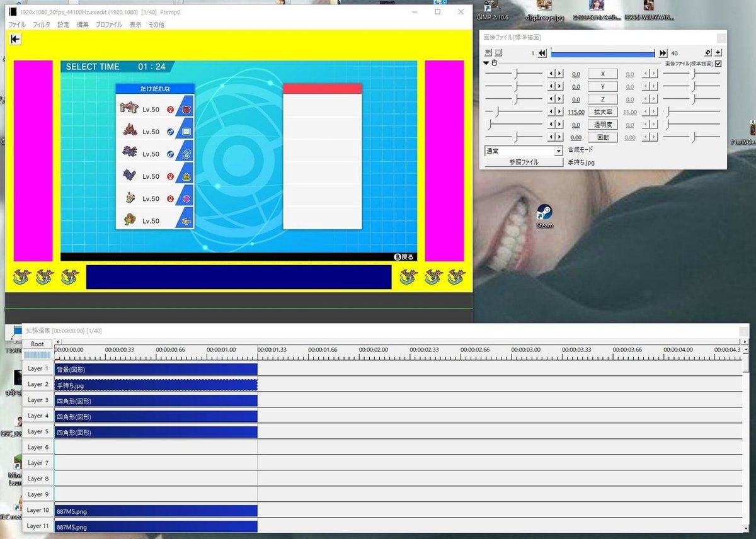Open the フィルタ menu

42,25
